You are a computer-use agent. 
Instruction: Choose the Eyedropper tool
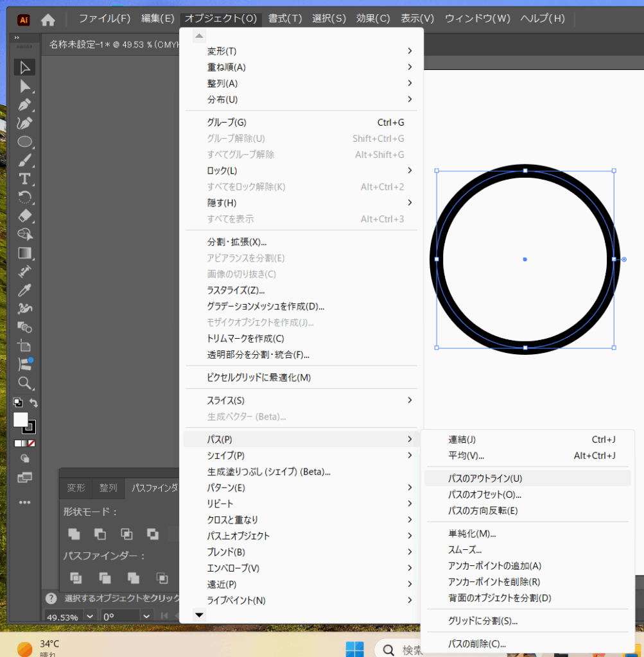[x=25, y=290]
